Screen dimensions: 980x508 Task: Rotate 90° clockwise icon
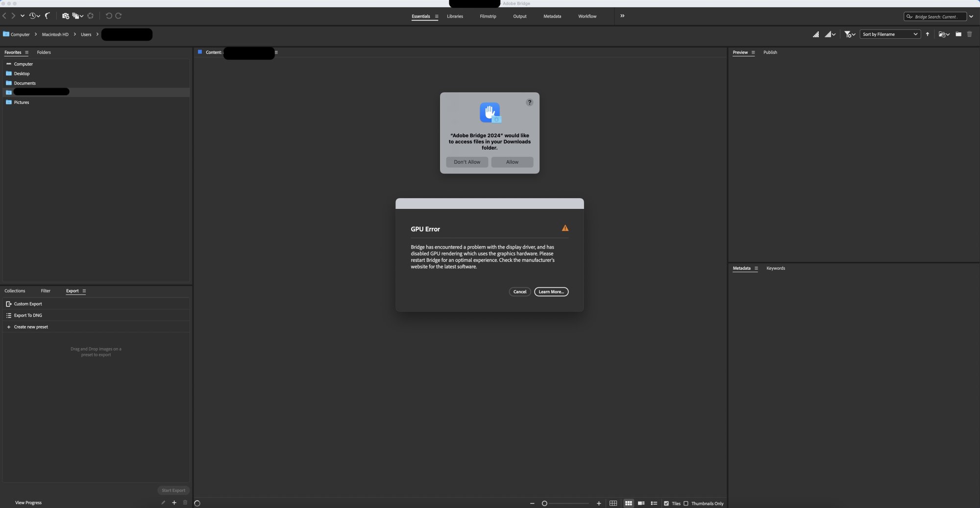[x=119, y=16]
